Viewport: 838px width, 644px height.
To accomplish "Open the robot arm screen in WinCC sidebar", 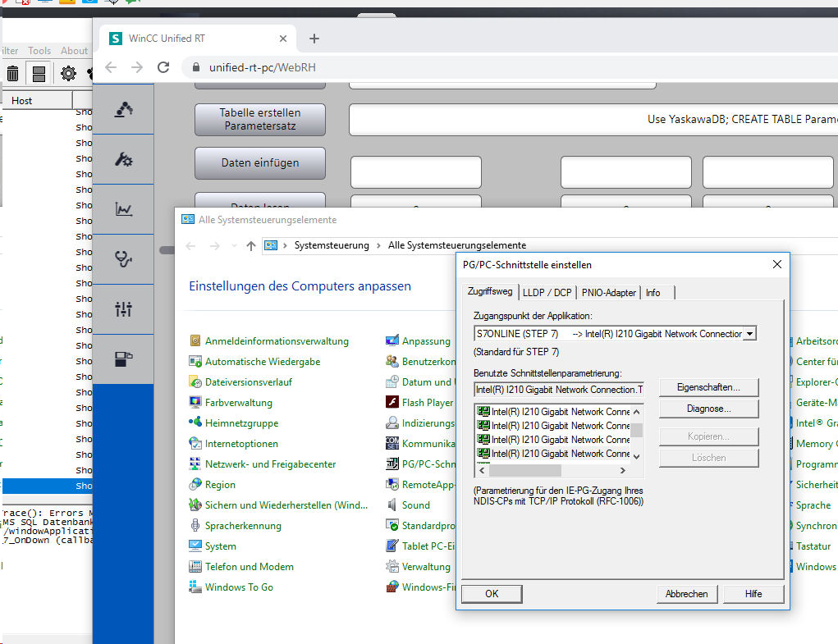I will (123, 109).
